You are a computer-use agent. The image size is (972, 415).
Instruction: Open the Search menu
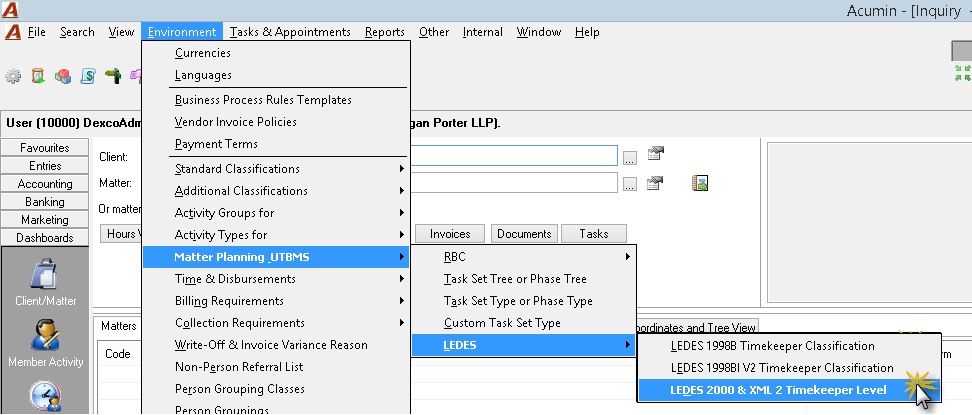tap(77, 32)
